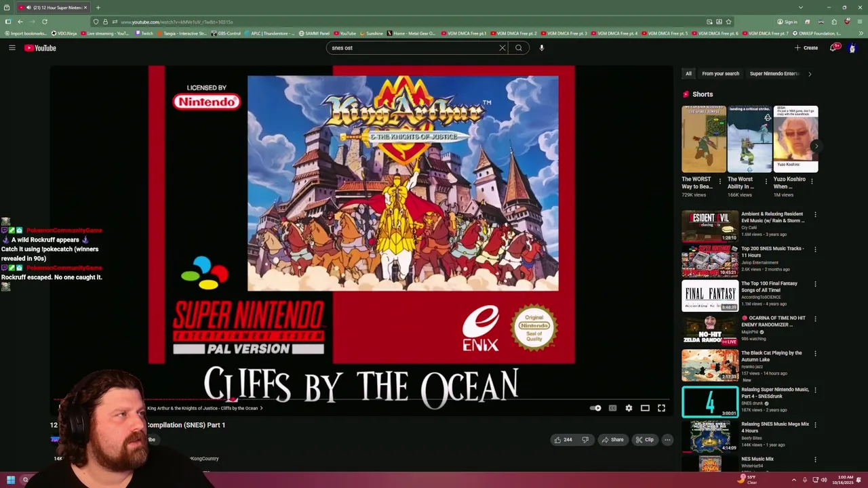Open the YouTube guide hamburger menu
Viewport: 868px width, 488px height.
tap(12, 47)
